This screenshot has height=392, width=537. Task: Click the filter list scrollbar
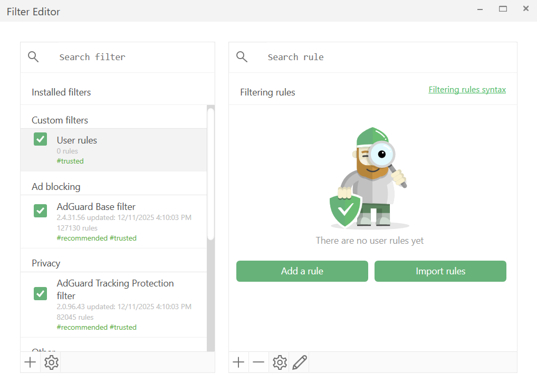tap(211, 174)
